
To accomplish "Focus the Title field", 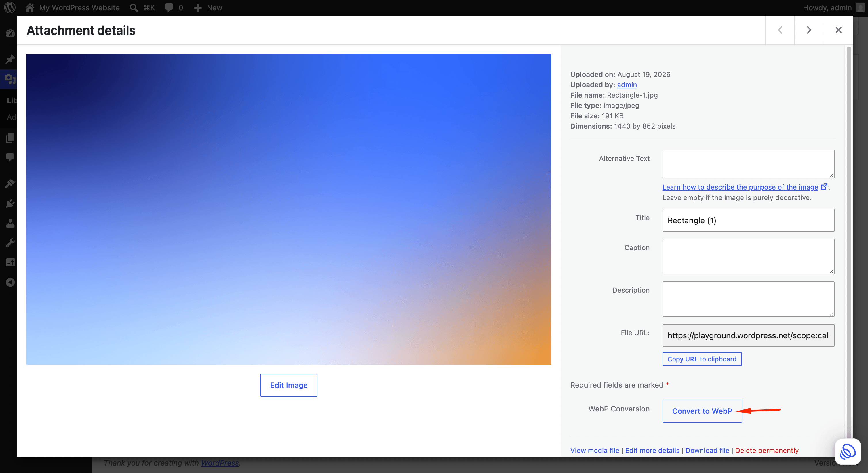I will pyautogui.click(x=748, y=220).
